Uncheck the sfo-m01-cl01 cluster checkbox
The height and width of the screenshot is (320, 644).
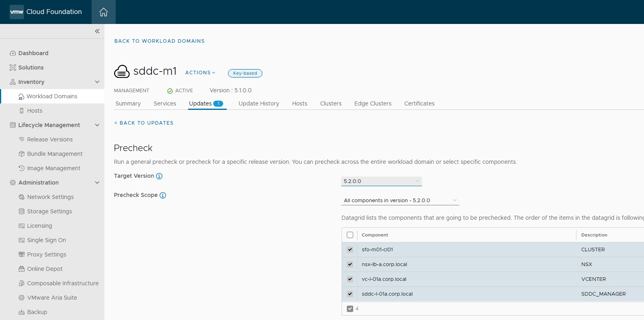[x=350, y=250]
